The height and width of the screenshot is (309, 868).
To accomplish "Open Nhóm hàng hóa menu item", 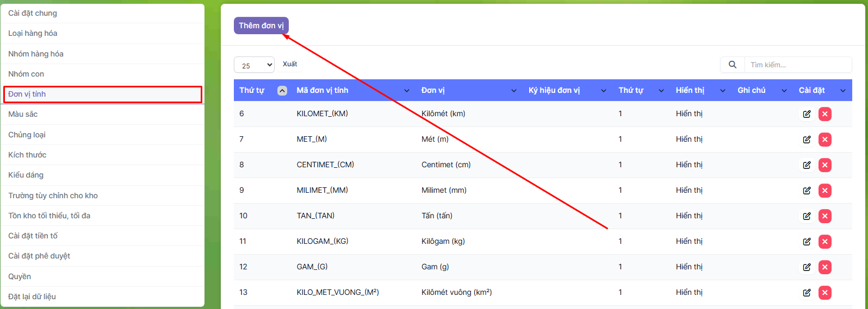I will [36, 54].
